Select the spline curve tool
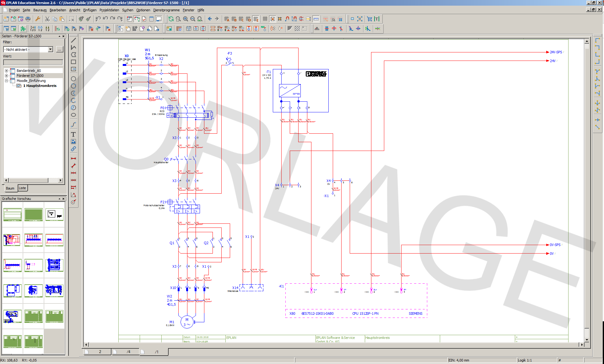This screenshot has height=364, width=604. (73, 125)
